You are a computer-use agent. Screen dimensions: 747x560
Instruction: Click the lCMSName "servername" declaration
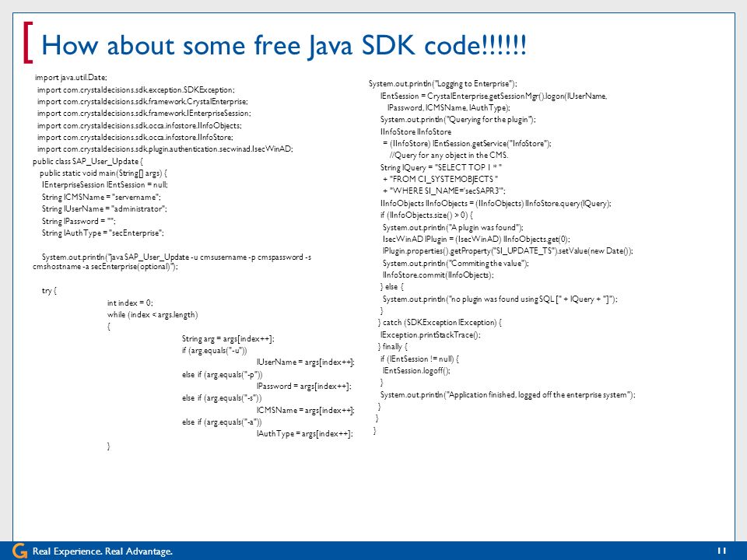pyautogui.click(x=101, y=197)
